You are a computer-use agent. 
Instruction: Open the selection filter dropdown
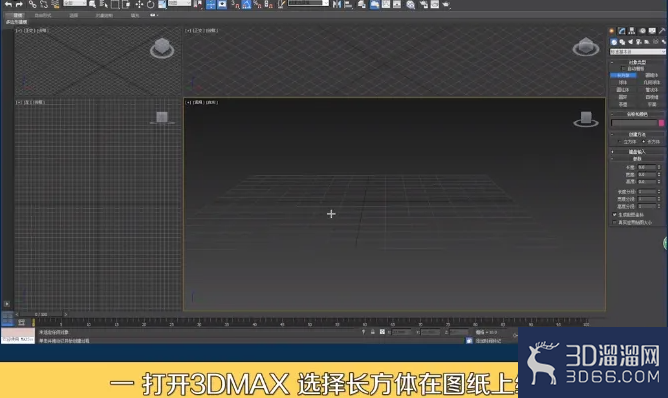(x=75, y=3)
